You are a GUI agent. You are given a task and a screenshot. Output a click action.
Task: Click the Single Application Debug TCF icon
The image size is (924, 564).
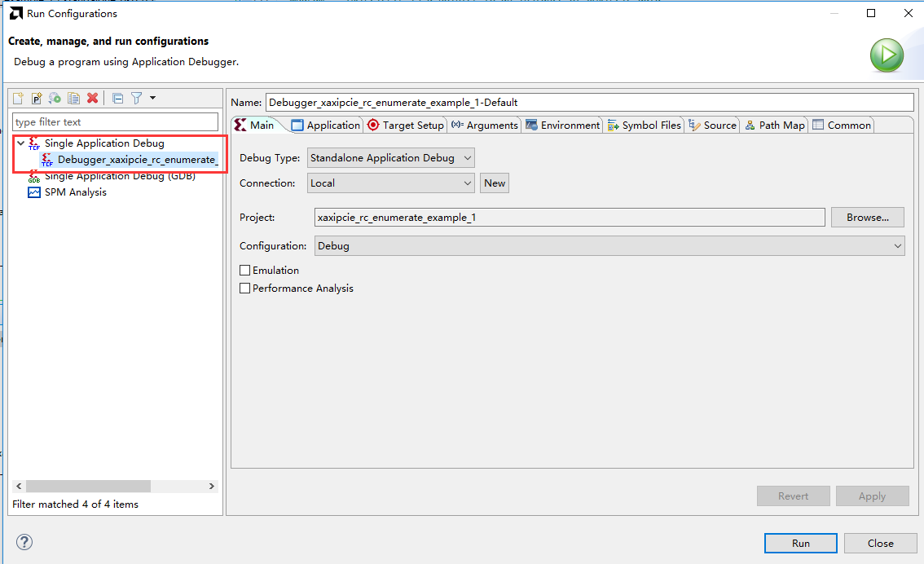point(34,143)
